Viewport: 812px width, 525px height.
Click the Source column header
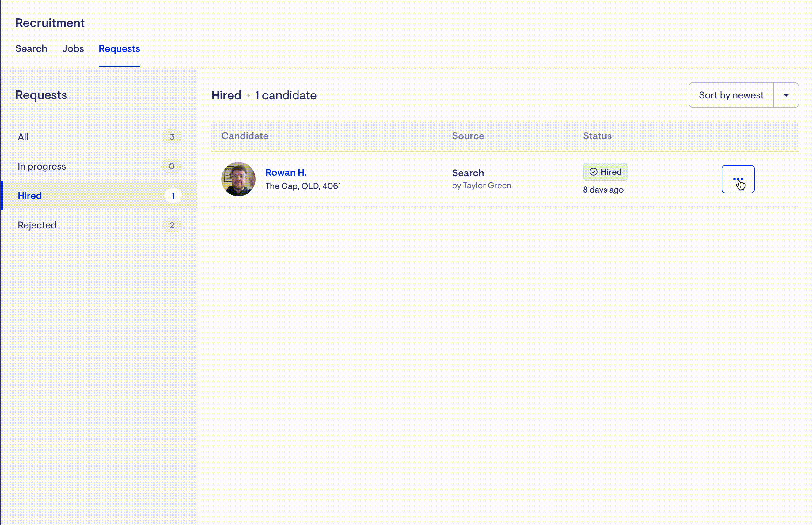click(468, 136)
